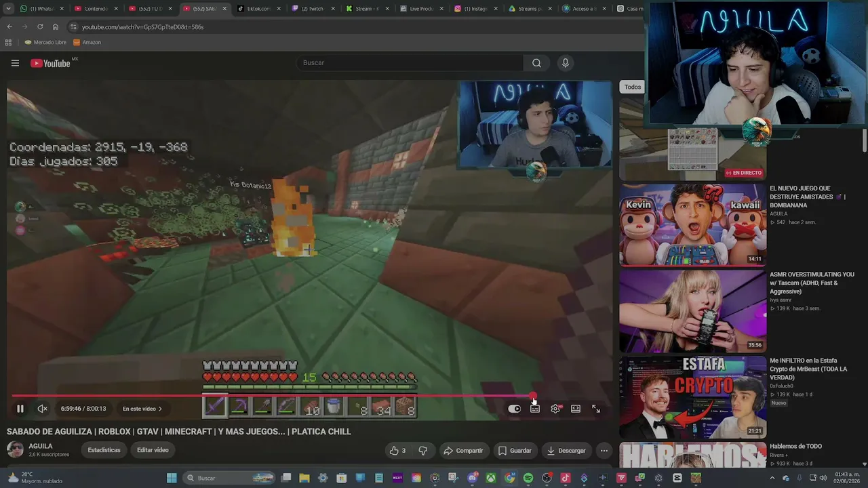Toggle the autoplay switch in player
The width and height of the screenshot is (868, 488).
coord(514,409)
